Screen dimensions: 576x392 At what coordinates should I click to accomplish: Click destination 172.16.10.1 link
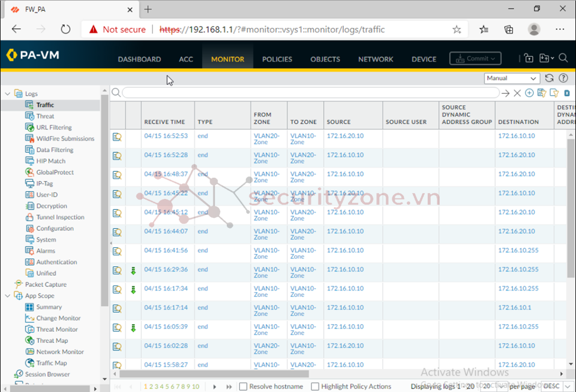pos(515,308)
